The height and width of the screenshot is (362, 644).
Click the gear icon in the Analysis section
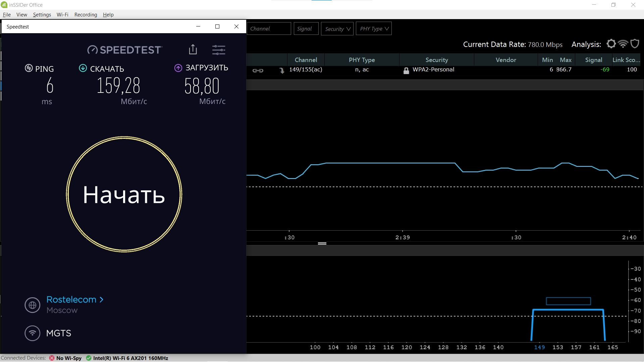pos(611,44)
